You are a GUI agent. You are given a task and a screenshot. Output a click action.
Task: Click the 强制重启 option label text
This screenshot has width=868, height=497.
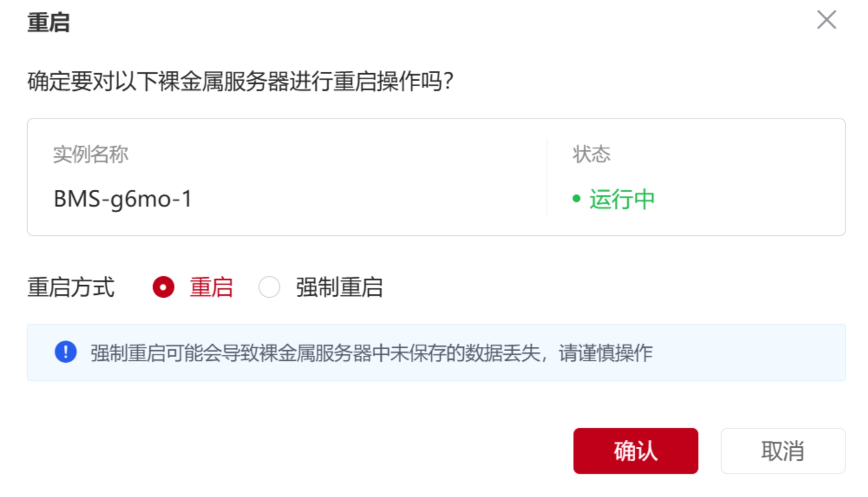(339, 287)
